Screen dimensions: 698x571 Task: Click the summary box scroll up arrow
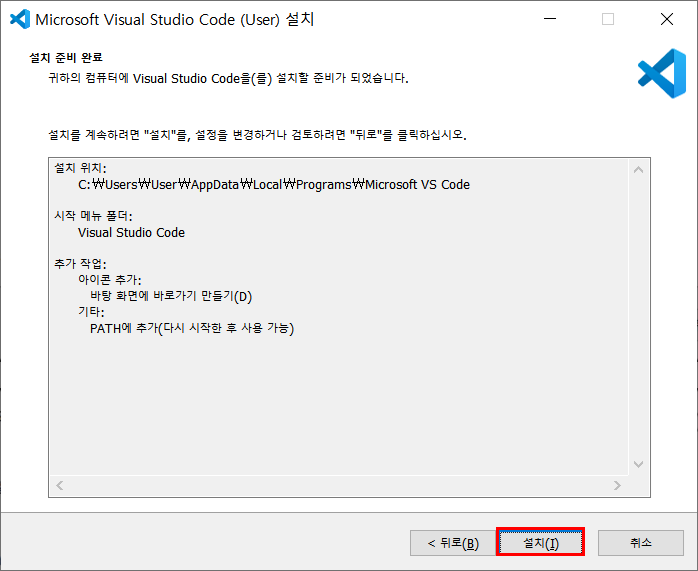pyautogui.click(x=638, y=170)
